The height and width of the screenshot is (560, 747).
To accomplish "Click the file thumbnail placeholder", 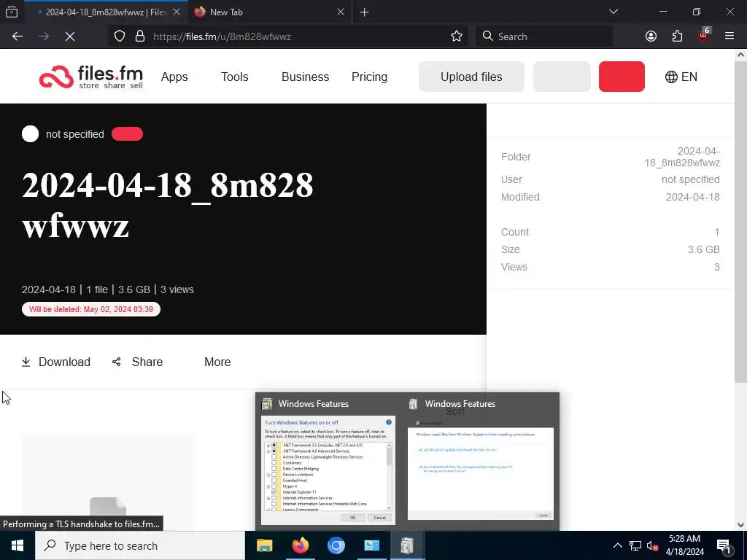I will tap(108, 481).
